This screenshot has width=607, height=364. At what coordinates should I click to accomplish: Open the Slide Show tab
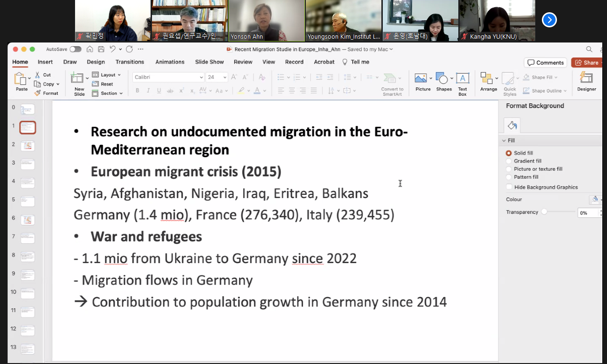[x=210, y=62]
